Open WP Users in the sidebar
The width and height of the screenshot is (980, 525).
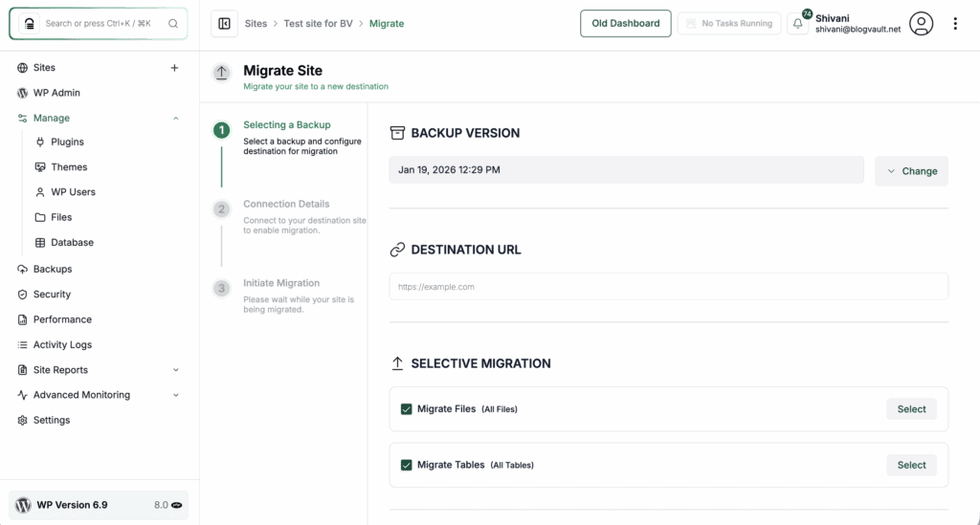coord(73,192)
